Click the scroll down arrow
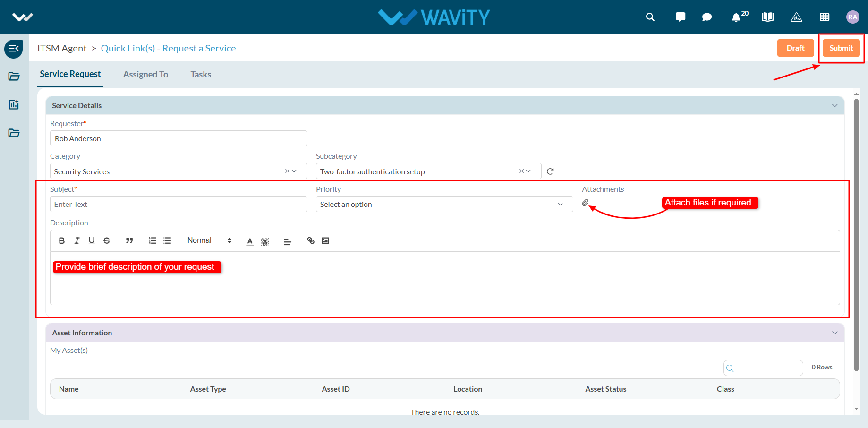The image size is (868, 428). 857,409
